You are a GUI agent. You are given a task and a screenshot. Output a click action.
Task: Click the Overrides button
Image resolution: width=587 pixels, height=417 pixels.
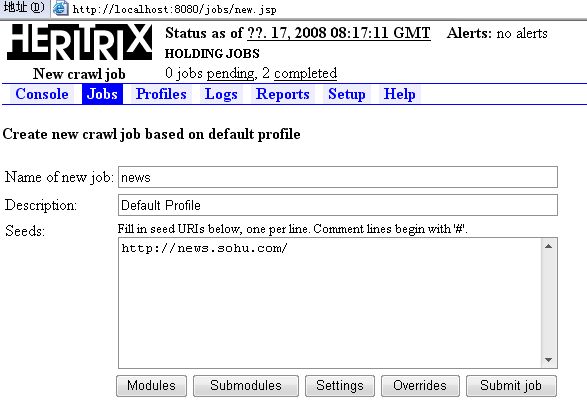[x=420, y=386]
